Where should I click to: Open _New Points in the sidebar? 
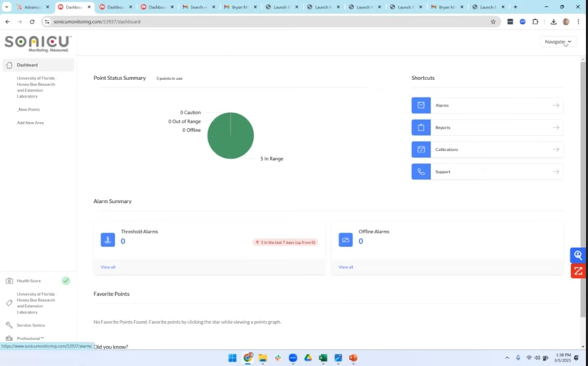pos(29,109)
